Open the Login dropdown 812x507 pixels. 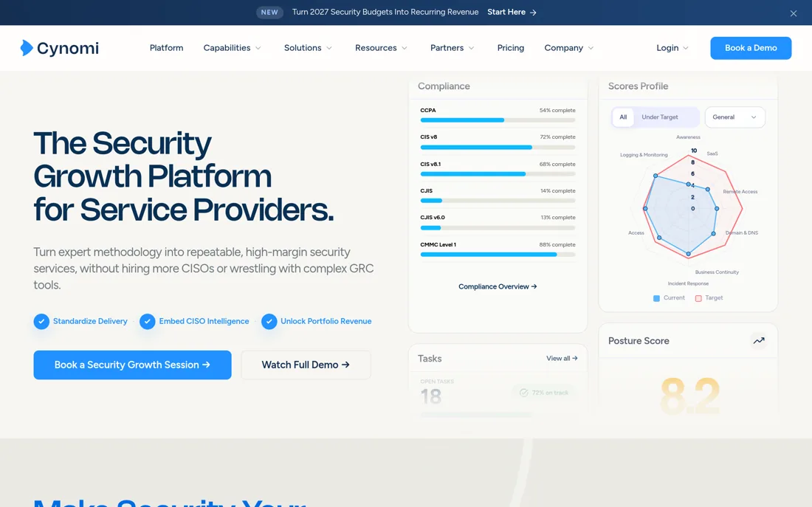coord(672,48)
